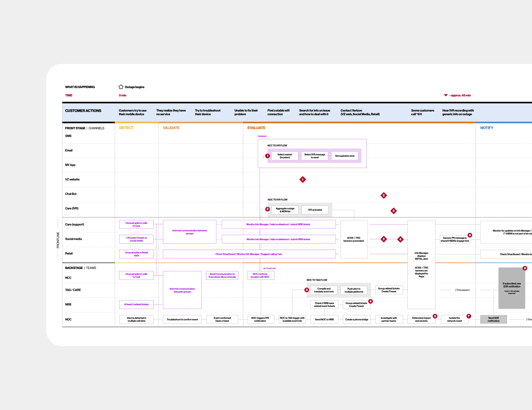Viewport: 532px width, 410px height.
Task: Open the EVALUATE phase heading
Action: click(x=256, y=128)
